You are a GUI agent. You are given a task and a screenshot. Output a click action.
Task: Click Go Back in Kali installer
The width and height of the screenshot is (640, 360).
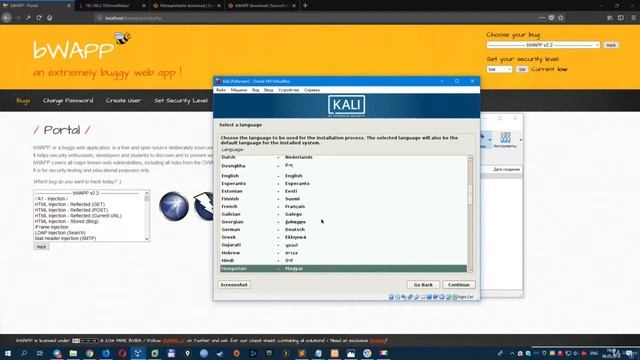(423, 285)
